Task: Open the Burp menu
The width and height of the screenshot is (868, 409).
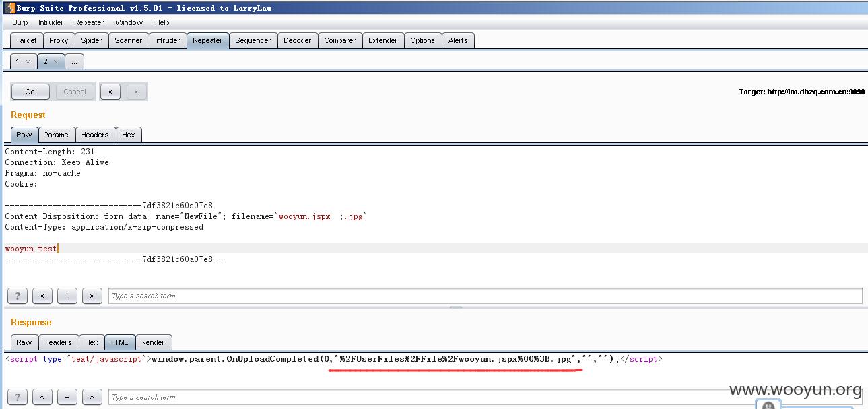Action: click(x=20, y=22)
